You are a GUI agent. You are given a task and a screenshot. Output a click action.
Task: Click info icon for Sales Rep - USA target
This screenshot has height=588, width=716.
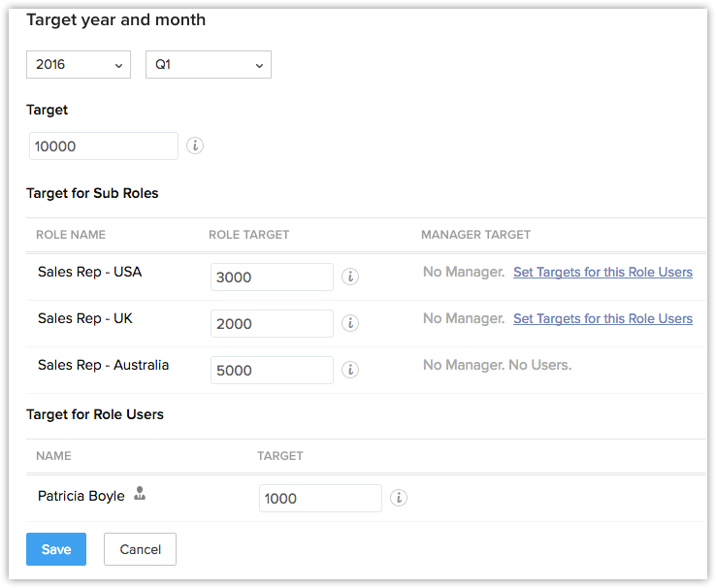point(351,277)
